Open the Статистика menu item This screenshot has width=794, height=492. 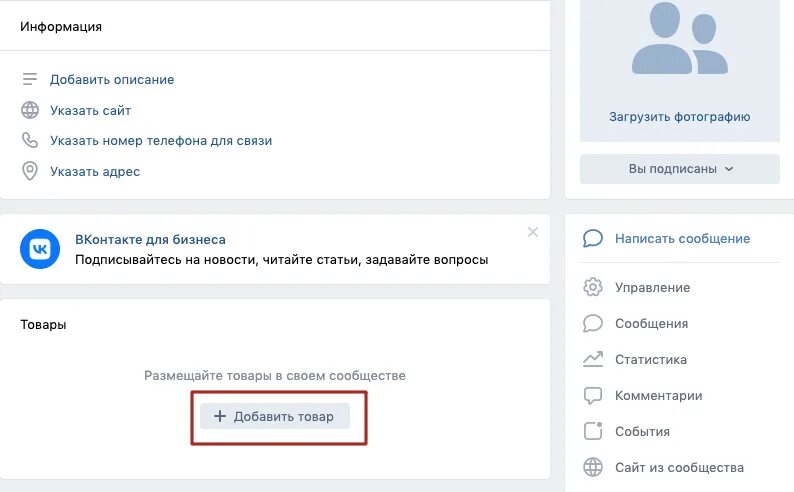[651, 359]
